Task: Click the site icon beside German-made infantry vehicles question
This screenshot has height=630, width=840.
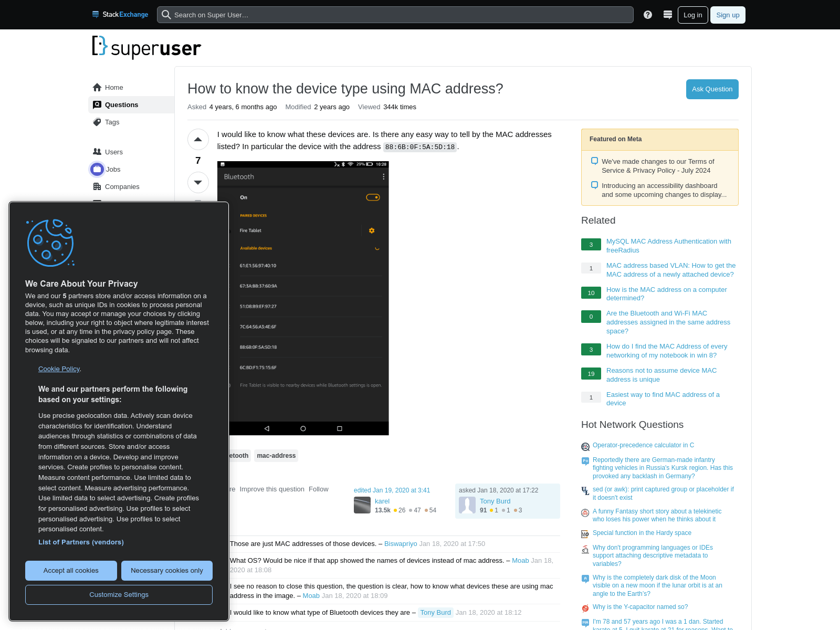Action: (585, 461)
